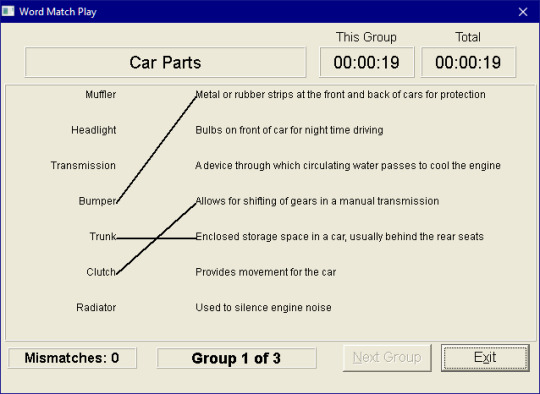
Task: Select the word Clutch
Action: tap(101, 272)
